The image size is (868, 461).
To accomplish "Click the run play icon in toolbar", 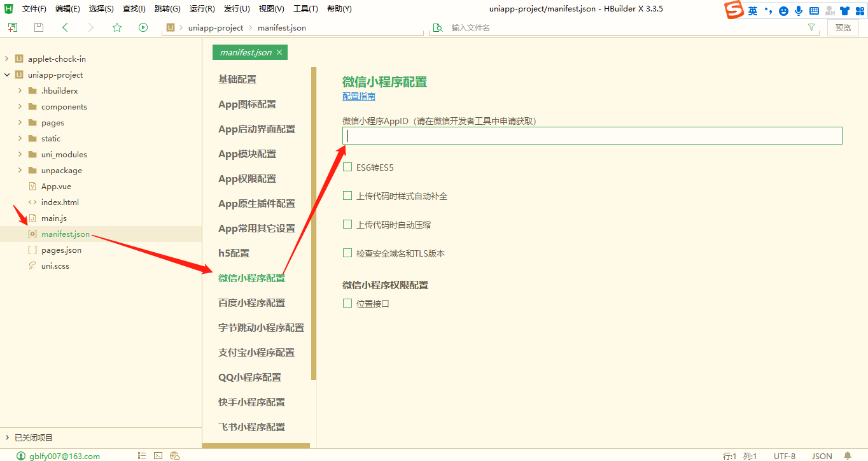I will click(143, 27).
